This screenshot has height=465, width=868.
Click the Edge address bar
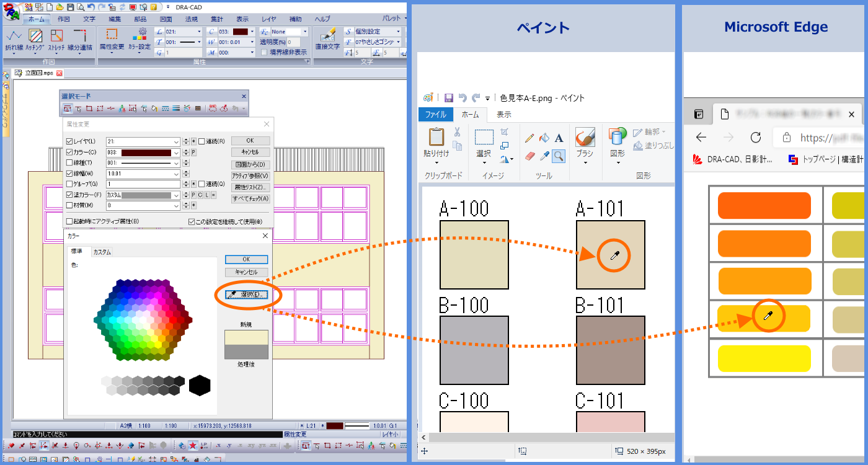coord(818,138)
